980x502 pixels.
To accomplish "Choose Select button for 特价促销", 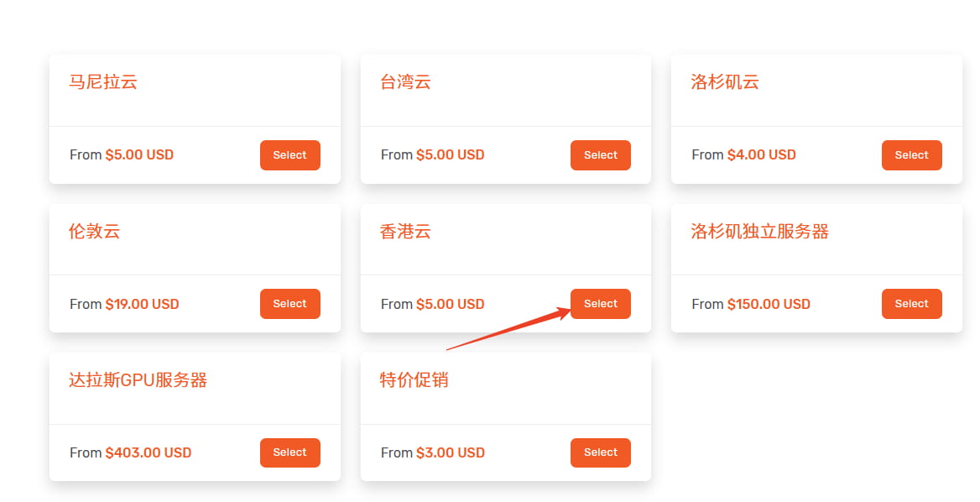I will [600, 452].
